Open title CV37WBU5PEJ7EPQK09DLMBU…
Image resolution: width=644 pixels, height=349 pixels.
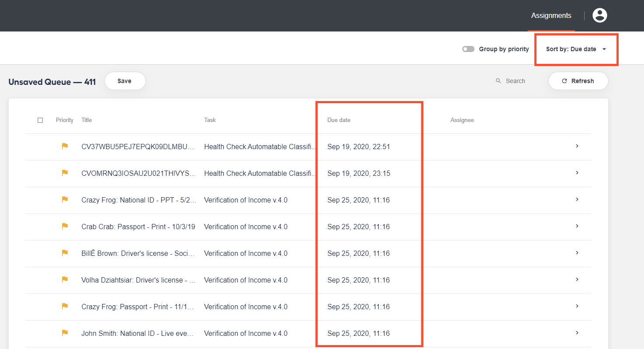pyautogui.click(x=138, y=147)
